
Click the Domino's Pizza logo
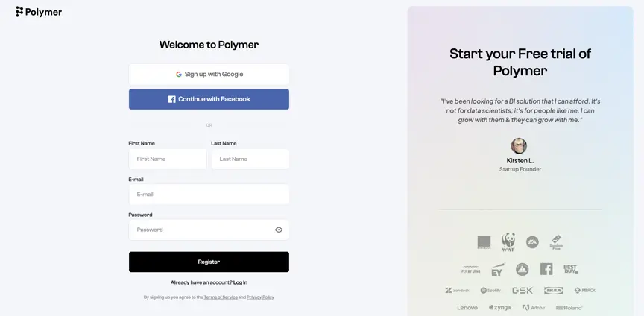[x=556, y=242]
